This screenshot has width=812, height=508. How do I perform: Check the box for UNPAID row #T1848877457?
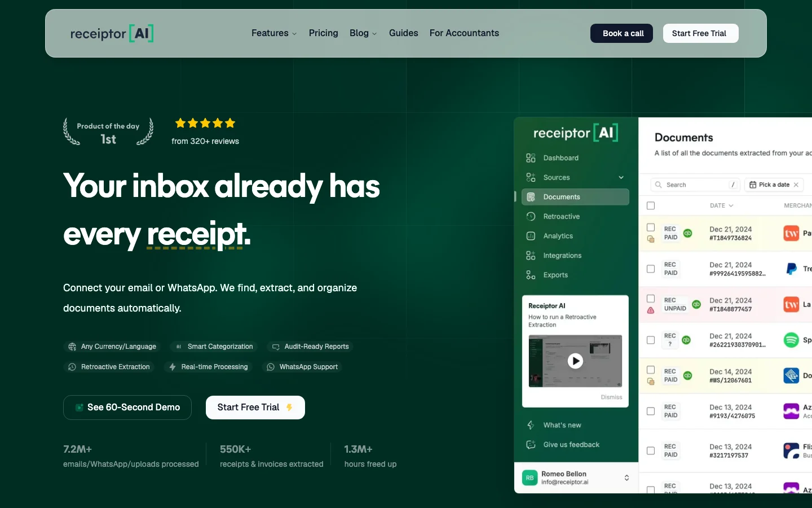[x=651, y=299]
